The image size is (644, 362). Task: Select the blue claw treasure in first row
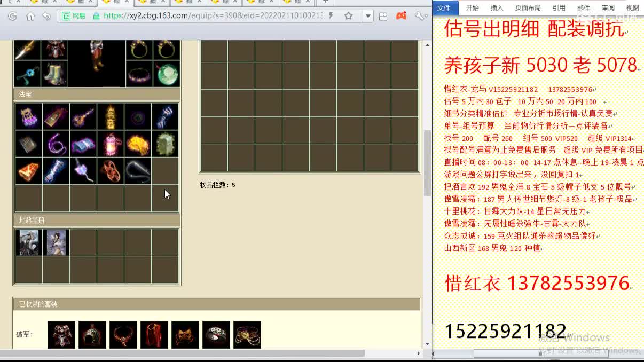(165, 116)
